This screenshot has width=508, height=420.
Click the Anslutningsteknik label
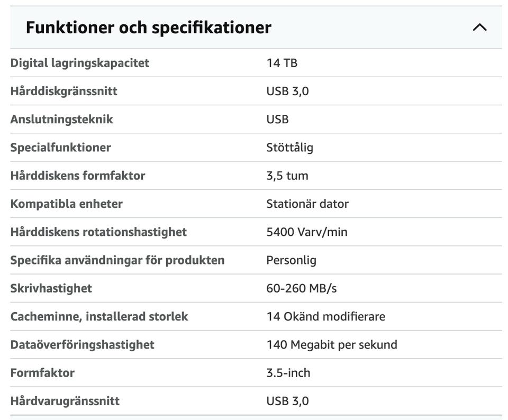tap(61, 119)
